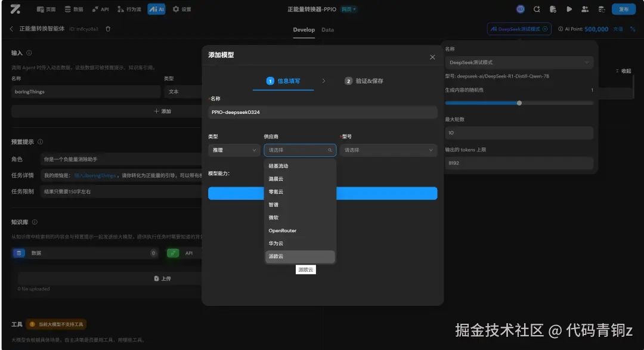Click the database sync icon in top bar
644x350 pixels.
pos(602,9)
